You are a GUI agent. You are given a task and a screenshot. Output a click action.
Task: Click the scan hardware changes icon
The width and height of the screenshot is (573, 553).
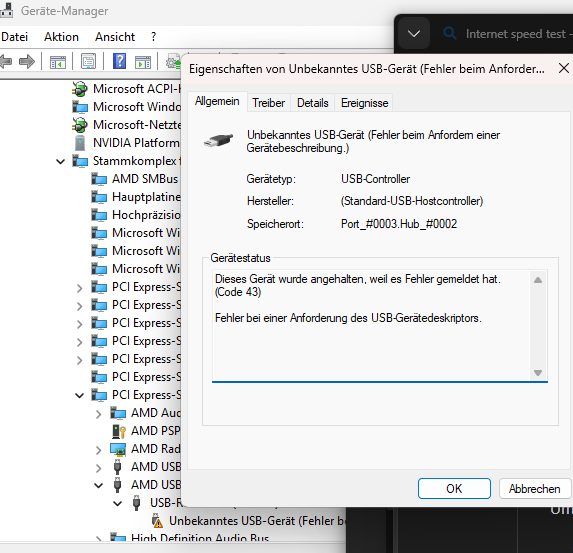coord(173,62)
